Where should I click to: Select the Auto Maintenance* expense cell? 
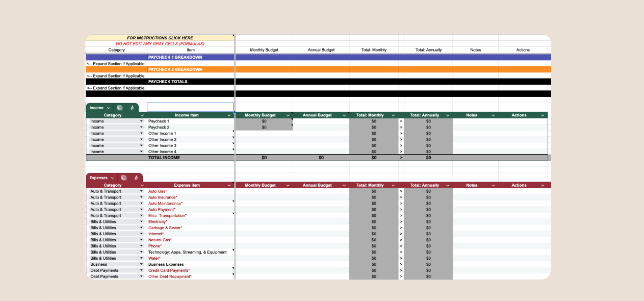[191, 204]
